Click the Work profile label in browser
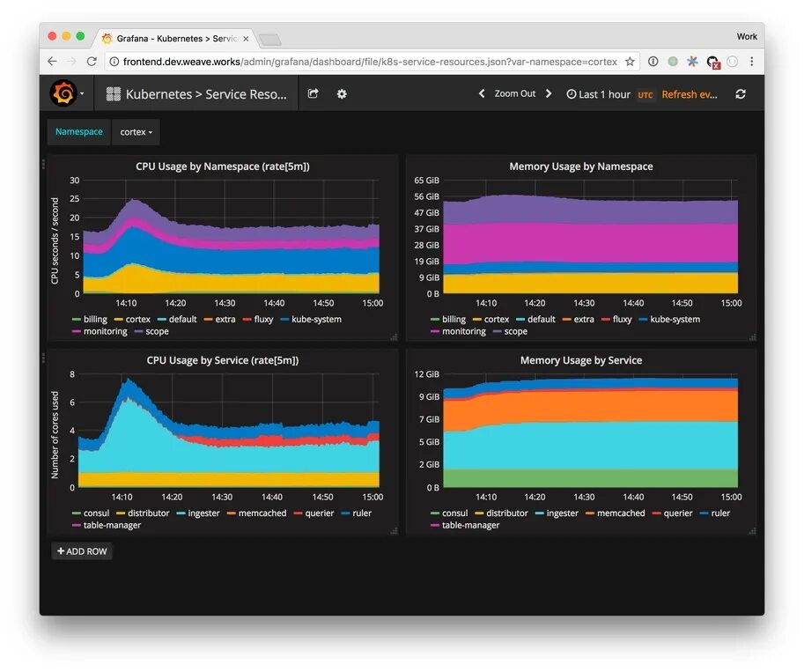The width and height of the screenshot is (804, 672). [747, 36]
